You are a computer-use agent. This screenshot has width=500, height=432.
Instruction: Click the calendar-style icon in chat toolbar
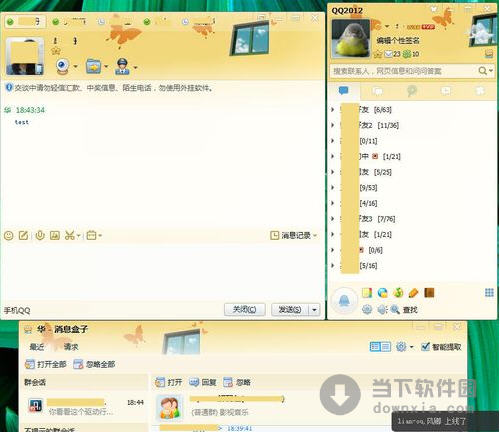click(x=91, y=236)
